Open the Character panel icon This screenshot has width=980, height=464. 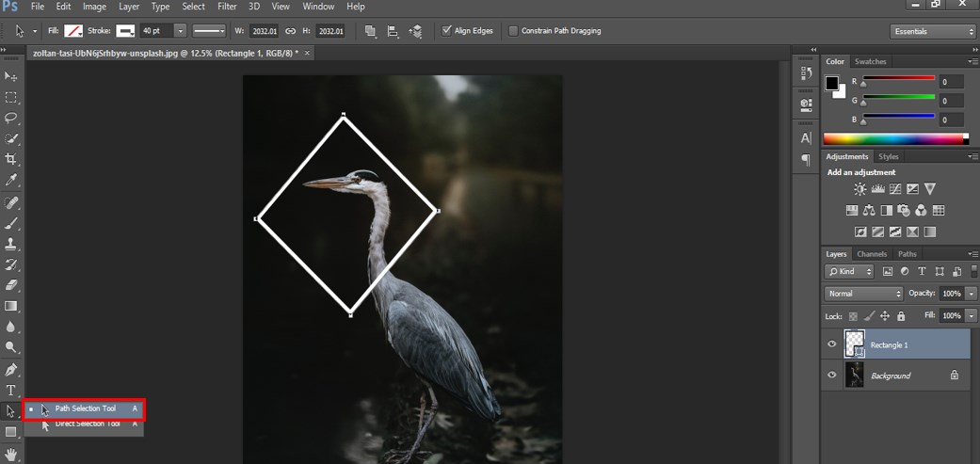tap(806, 138)
